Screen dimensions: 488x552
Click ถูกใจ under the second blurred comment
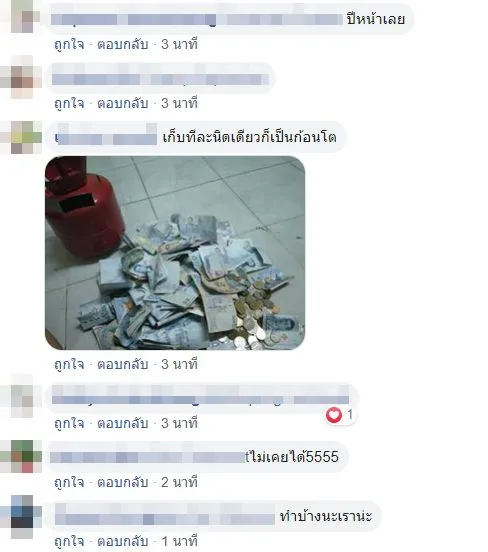tap(69, 103)
